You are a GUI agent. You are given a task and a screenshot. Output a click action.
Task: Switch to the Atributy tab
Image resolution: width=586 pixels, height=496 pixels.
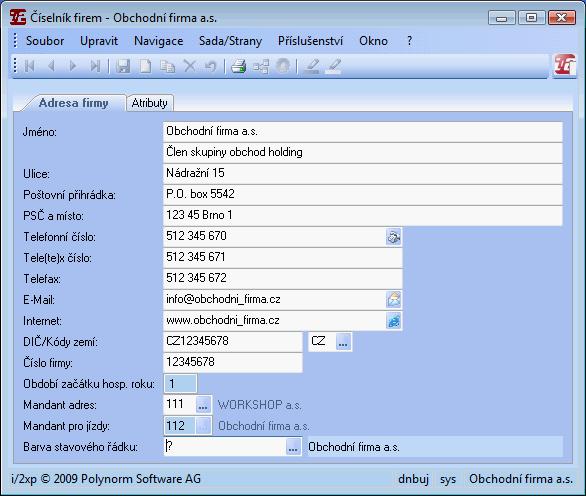click(x=149, y=103)
